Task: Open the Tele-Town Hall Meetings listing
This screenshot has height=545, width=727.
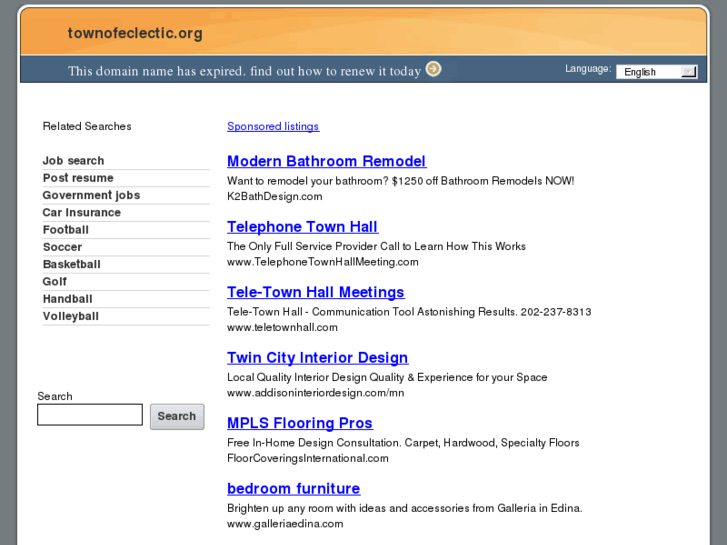Action: (315, 292)
